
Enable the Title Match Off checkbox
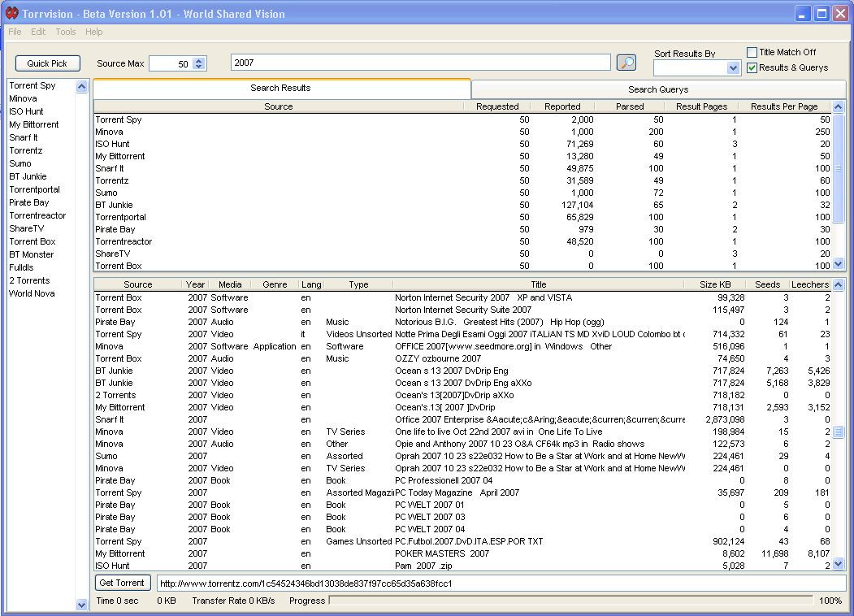tap(752, 52)
